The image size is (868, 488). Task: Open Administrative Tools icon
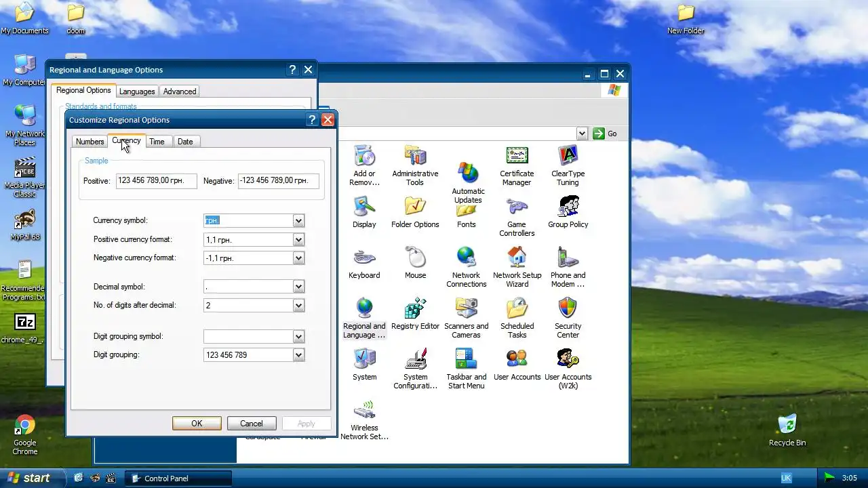(x=415, y=165)
